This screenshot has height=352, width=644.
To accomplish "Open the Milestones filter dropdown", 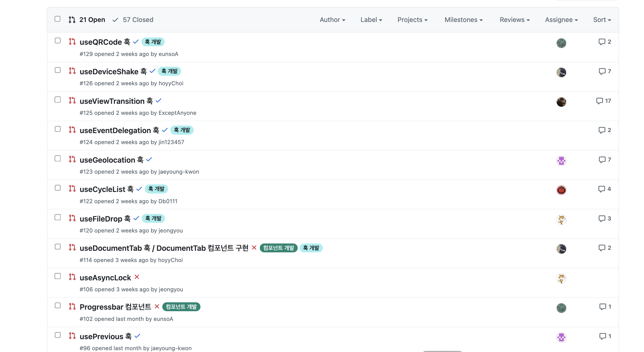I will [463, 20].
